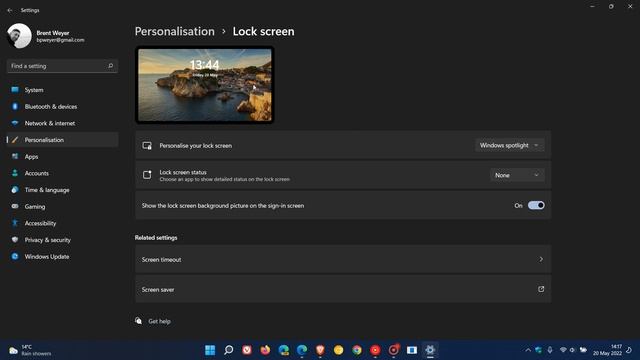Screen dimensions: 640x360
Task: Click the Find a setting search box
Action: tap(62, 66)
